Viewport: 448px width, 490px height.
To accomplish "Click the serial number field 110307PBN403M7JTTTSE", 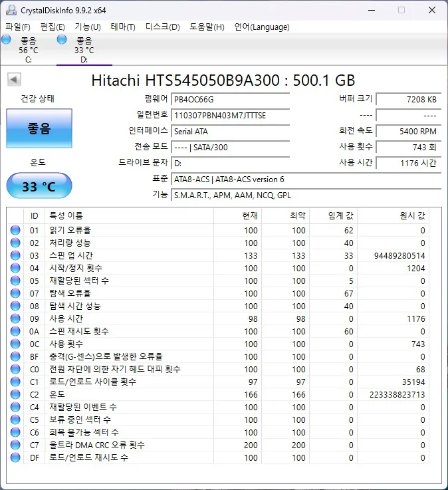I will (230, 115).
